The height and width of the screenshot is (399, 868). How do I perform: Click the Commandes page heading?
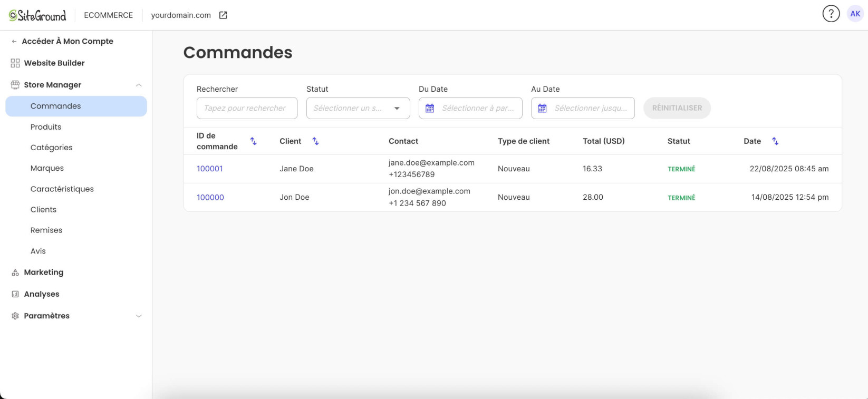tap(238, 52)
